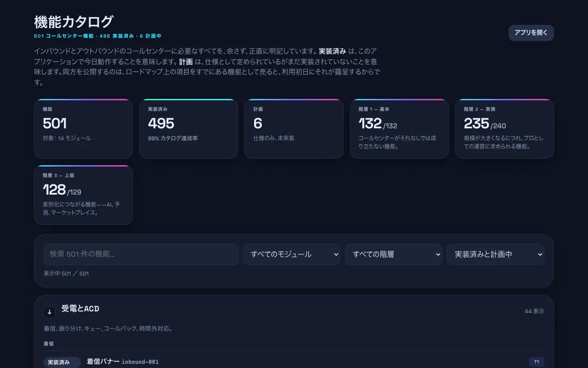Select the 階層 2 — 実務 card
The height and width of the screenshot is (368, 588).
504,129
